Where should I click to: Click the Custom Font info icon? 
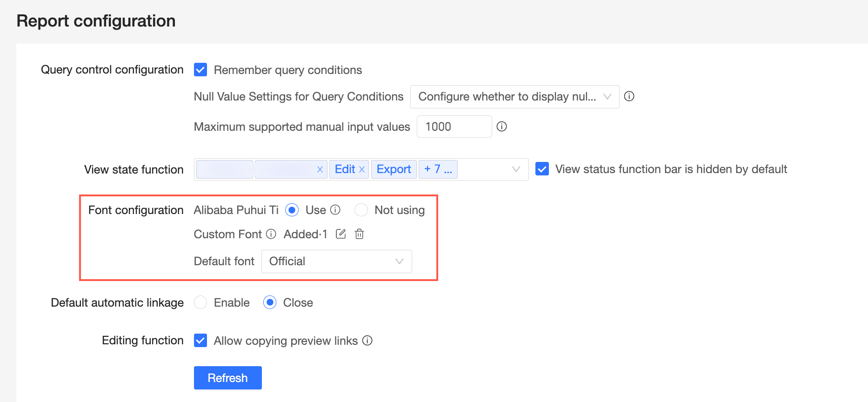point(271,234)
